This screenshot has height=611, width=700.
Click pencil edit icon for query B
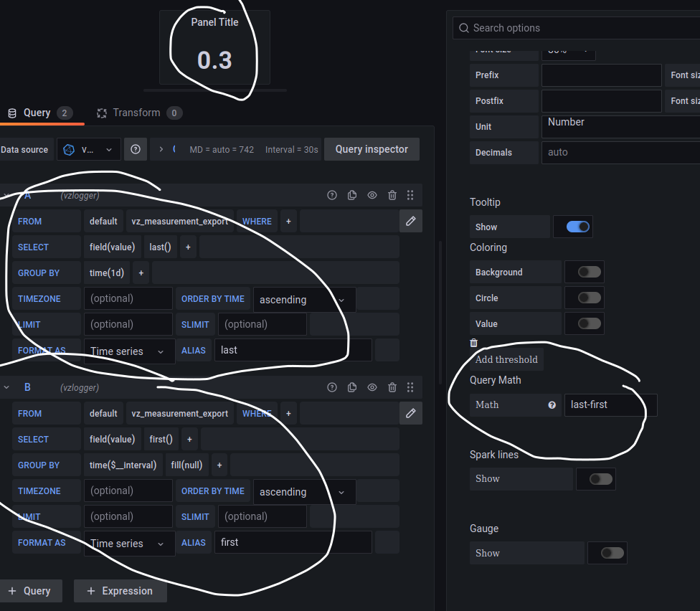point(411,413)
